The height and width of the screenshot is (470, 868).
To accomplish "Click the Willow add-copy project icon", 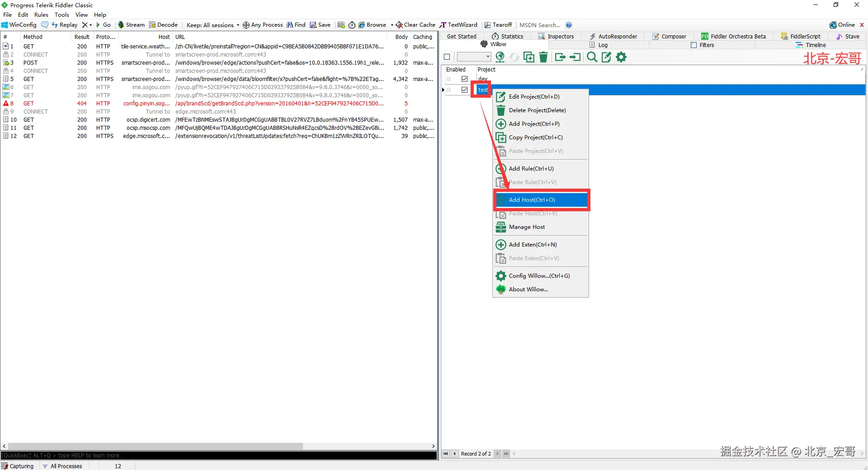I will (529, 57).
